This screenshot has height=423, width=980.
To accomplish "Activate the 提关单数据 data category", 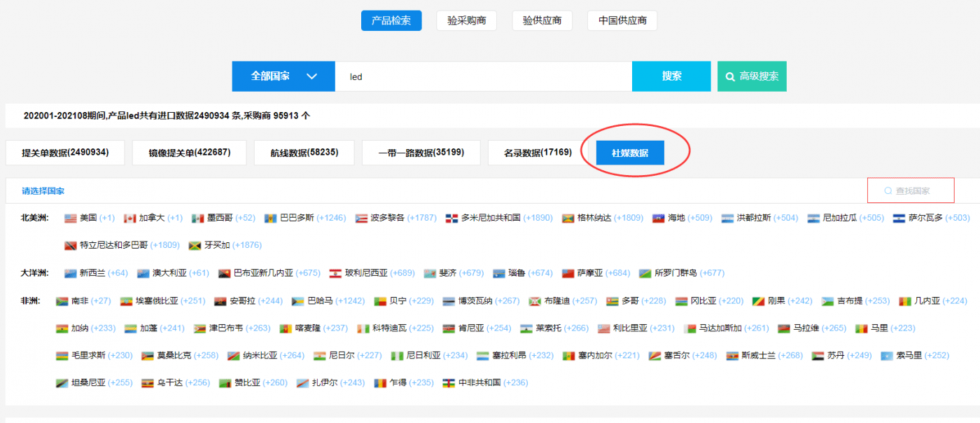I will pos(64,152).
